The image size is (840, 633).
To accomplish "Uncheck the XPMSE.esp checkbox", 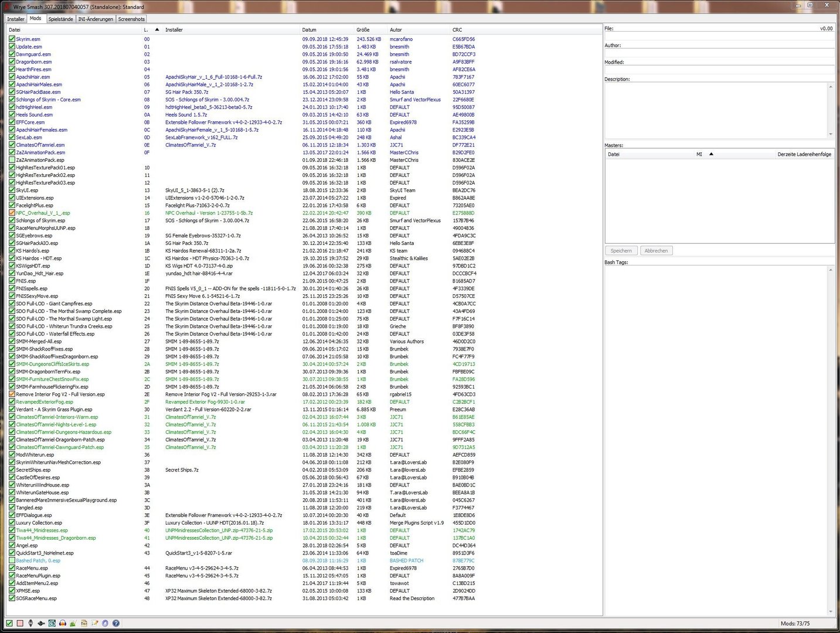I will point(12,591).
